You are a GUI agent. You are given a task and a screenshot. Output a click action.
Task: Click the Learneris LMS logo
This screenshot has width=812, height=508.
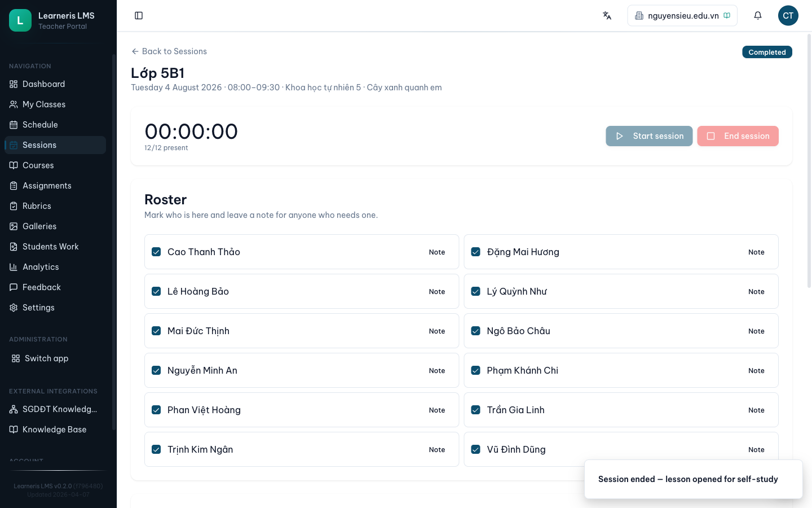tap(20, 20)
